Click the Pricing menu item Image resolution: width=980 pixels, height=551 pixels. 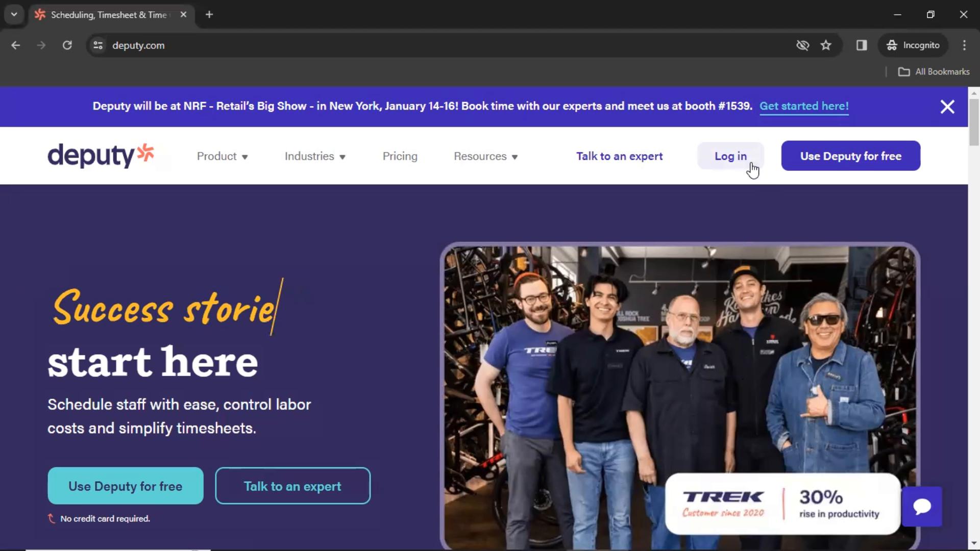click(400, 156)
